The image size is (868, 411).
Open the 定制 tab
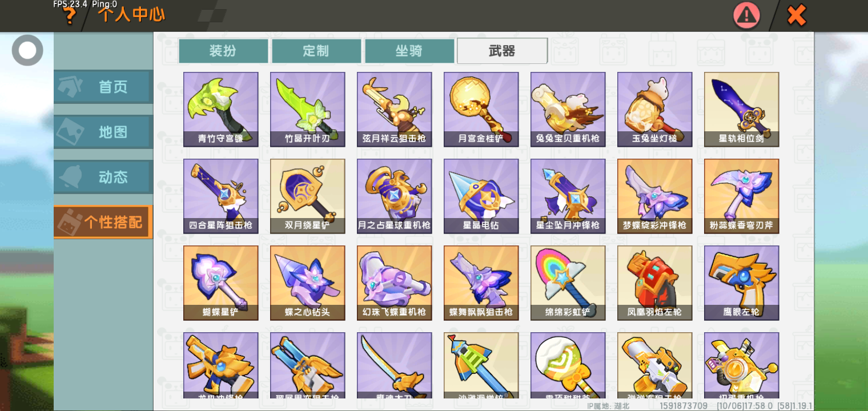[x=316, y=51]
